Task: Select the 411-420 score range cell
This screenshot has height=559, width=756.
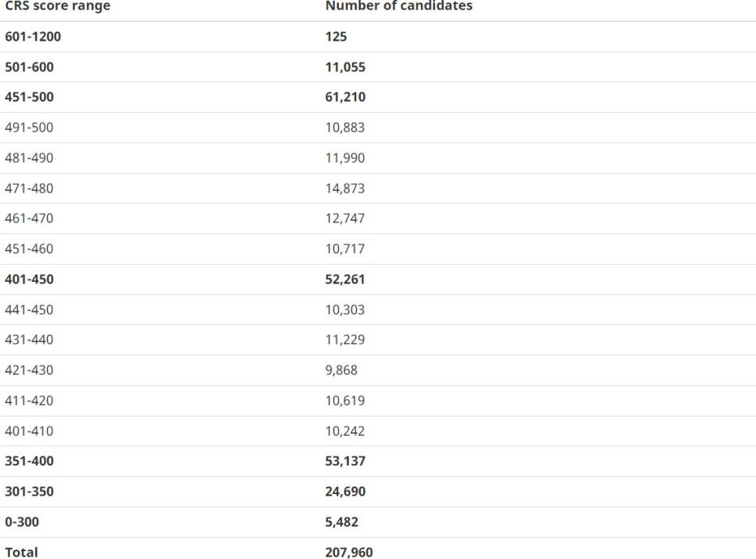Action: pyautogui.click(x=29, y=400)
